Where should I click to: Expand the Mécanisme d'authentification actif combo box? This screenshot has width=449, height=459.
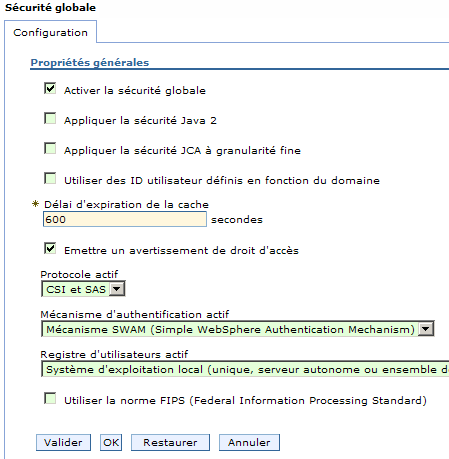tap(238, 329)
